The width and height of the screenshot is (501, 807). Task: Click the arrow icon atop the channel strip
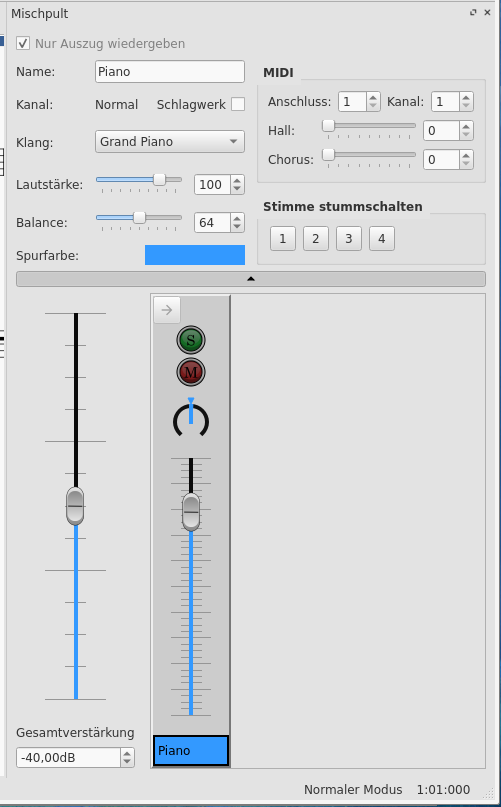pyautogui.click(x=167, y=310)
